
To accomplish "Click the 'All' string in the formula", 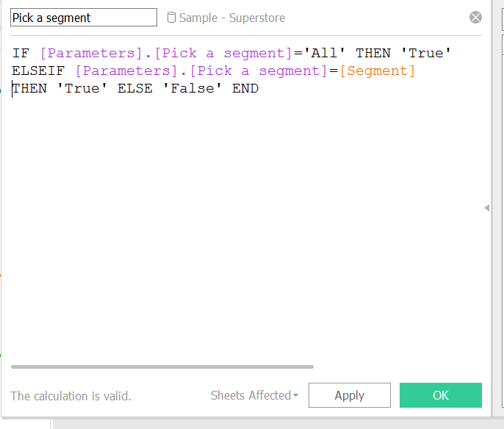I will click(x=324, y=53).
